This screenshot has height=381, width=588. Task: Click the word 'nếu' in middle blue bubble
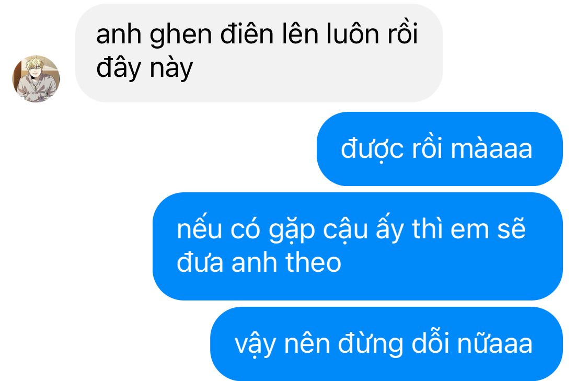199,228
